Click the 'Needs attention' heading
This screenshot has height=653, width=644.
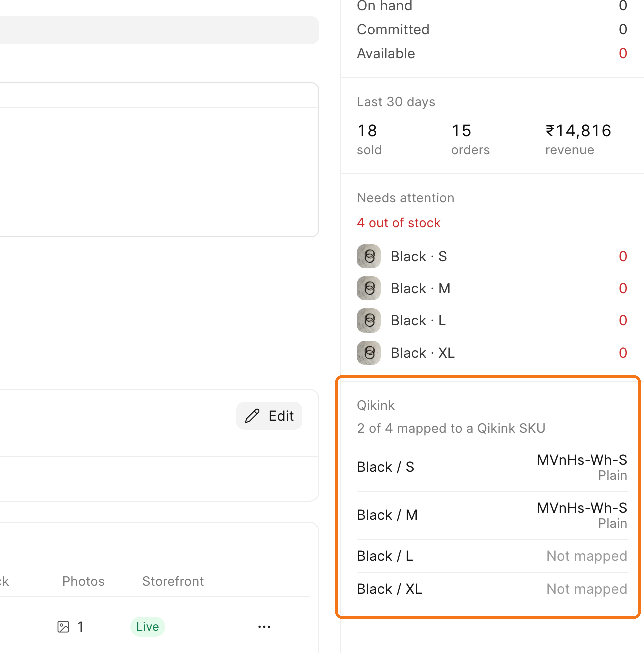(x=406, y=198)
